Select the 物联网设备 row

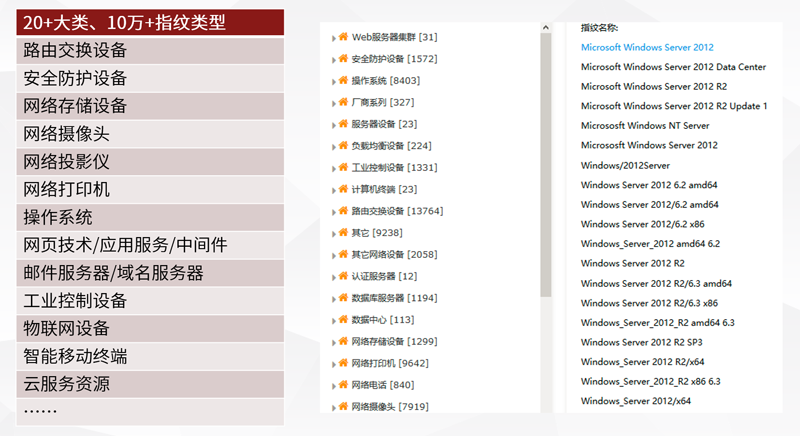pyautogui.click(x=150, y=328)
